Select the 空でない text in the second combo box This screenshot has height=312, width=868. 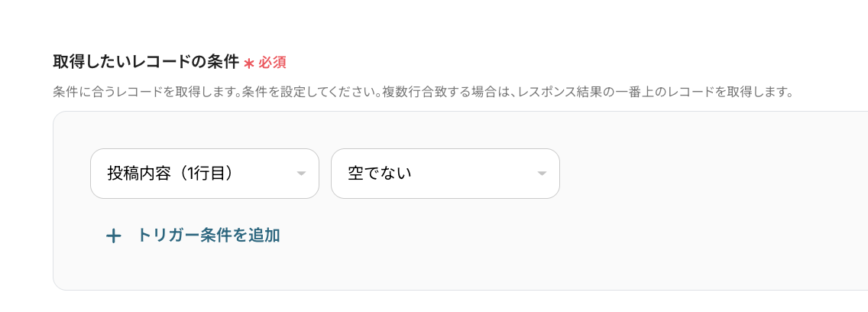point(380,174)
